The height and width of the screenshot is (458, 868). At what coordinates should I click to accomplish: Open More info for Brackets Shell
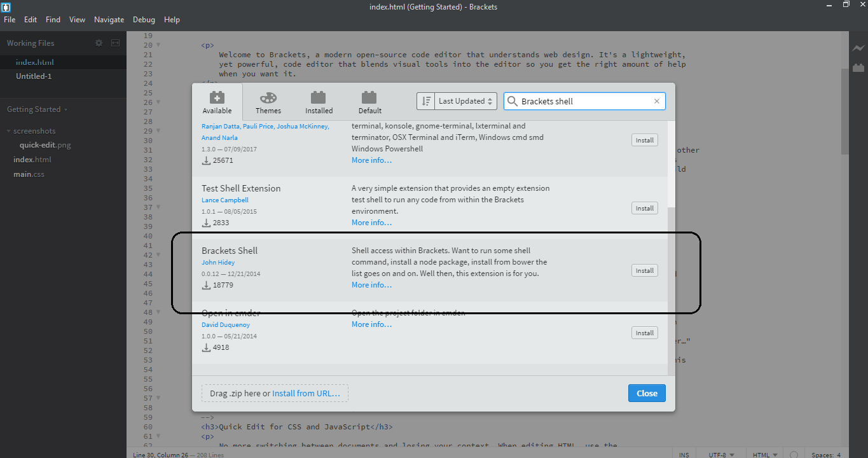(x=371, y=285)
